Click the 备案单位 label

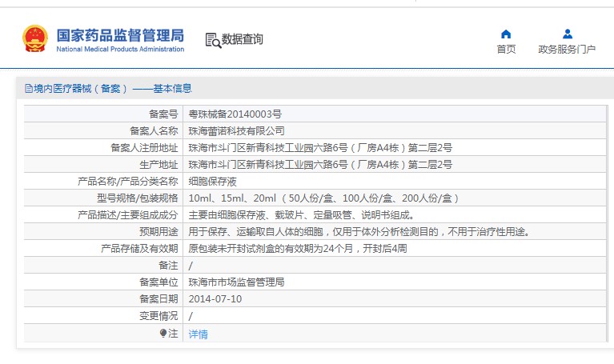(x=159, y=282)
